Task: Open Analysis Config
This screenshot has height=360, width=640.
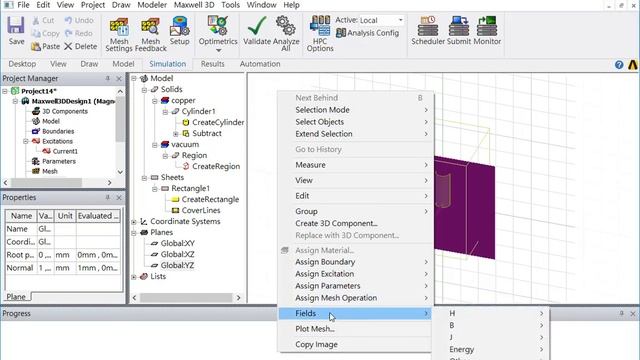Action: [x=367, y=33]
